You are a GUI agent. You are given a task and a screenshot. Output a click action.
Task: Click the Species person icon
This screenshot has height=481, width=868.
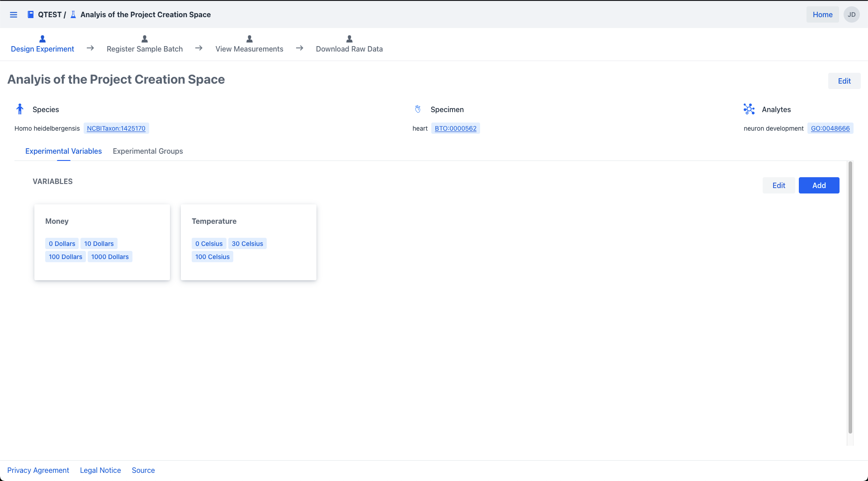click(20, 109)
